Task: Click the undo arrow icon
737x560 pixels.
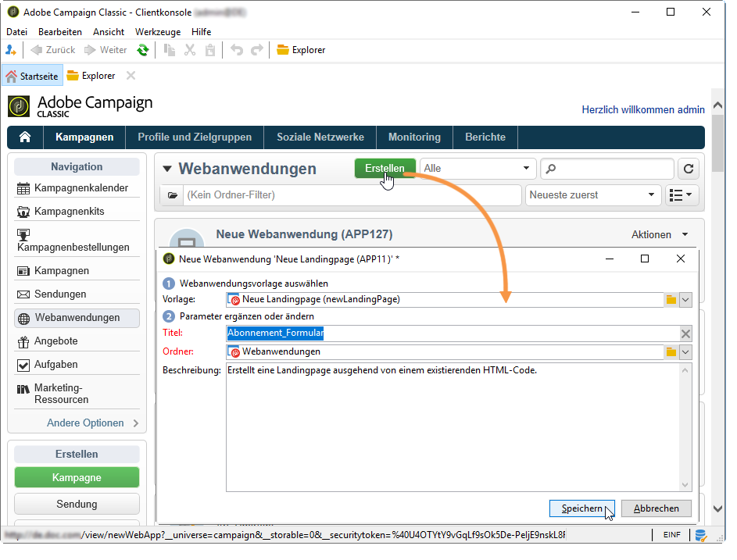Action: [x=237, y=50]
